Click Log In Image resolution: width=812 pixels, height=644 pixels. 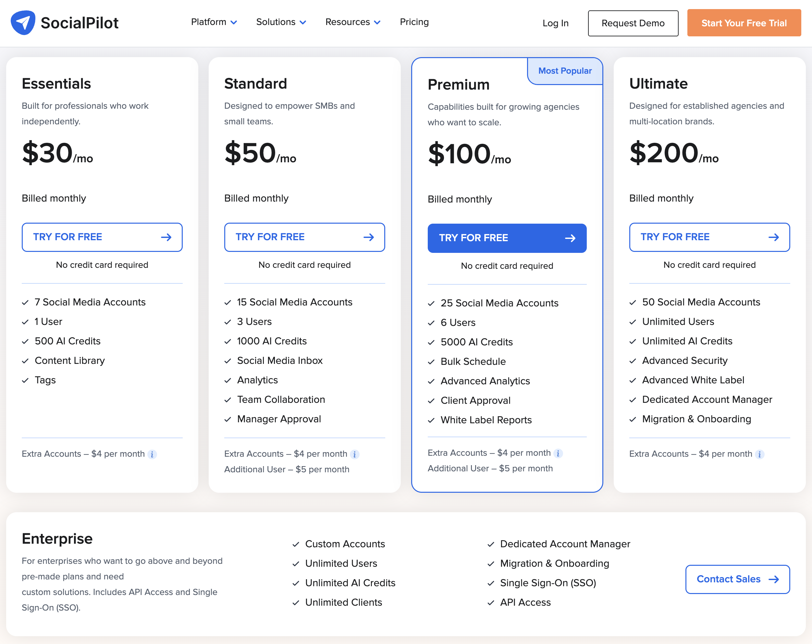pos(555,23)
